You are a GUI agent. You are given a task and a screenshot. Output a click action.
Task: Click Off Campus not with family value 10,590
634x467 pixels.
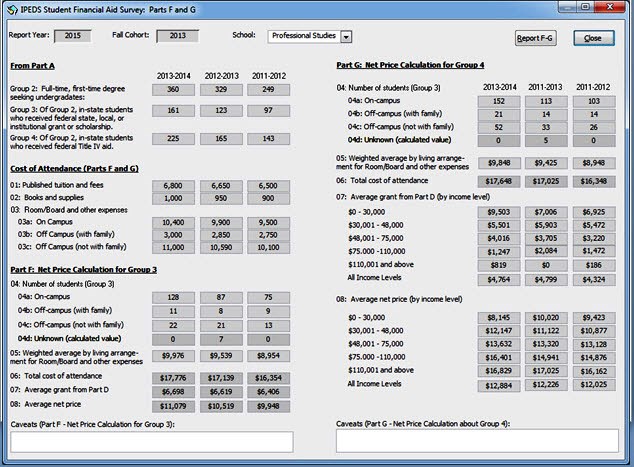[x=221, y=248]
